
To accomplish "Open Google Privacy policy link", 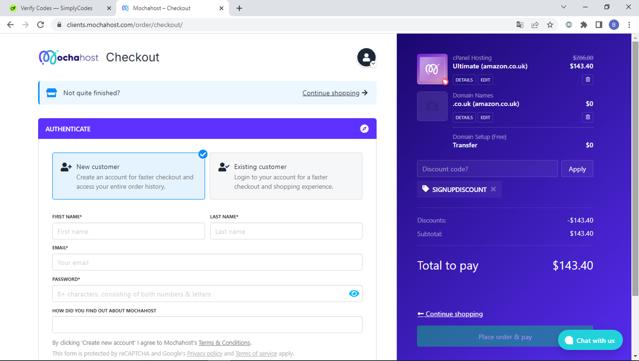I will click(205, 354).
